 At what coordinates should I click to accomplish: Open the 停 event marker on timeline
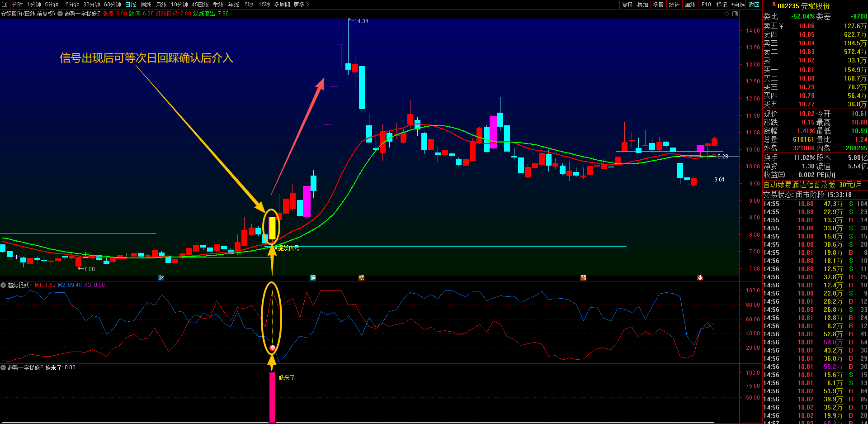pos(313,278)
